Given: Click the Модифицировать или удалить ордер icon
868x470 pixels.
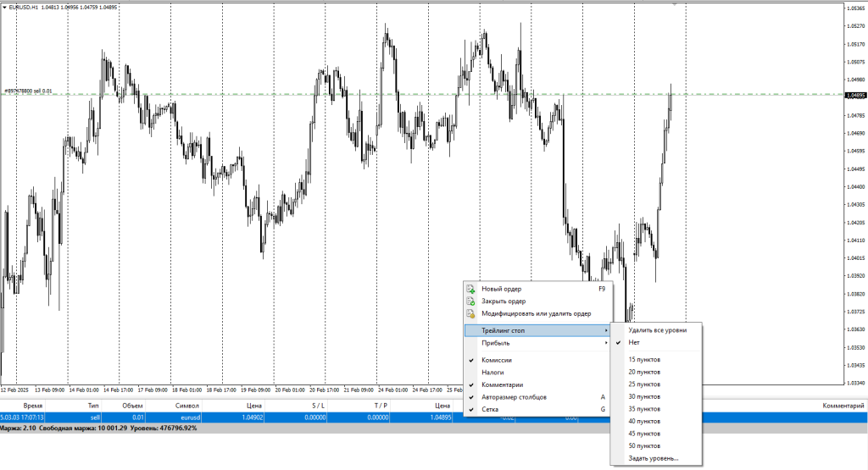Looking at the screenshot, I should (470, 313).
